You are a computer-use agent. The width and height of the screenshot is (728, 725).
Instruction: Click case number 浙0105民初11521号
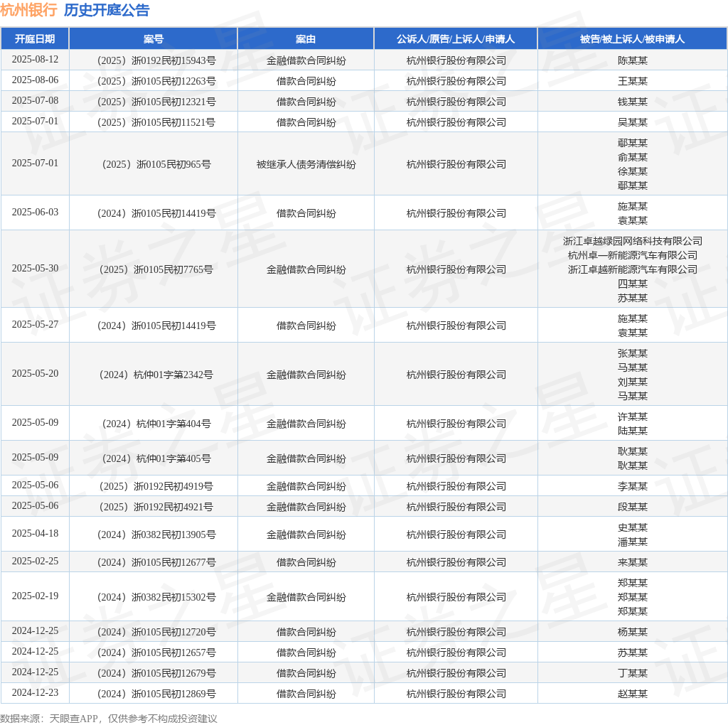tap(156, 122)
